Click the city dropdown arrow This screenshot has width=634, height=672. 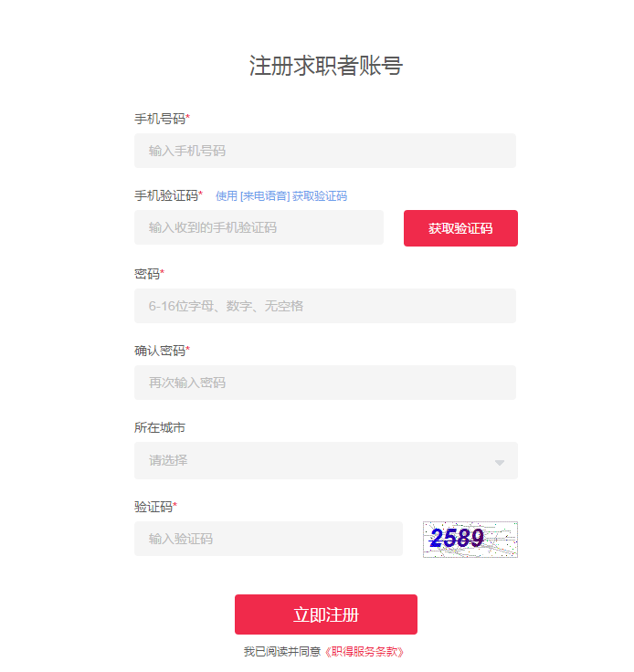pyautogui.click(x=500, y=462)
